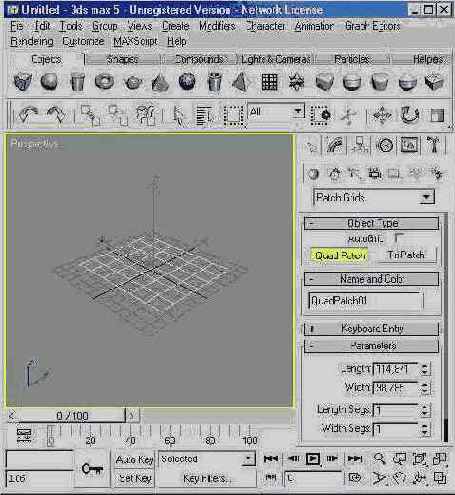Image resolution: width=455 pixels, height=495 pixels.
Task: Open the Hierarchy command panel tab
Action: [x=360, y=145]
